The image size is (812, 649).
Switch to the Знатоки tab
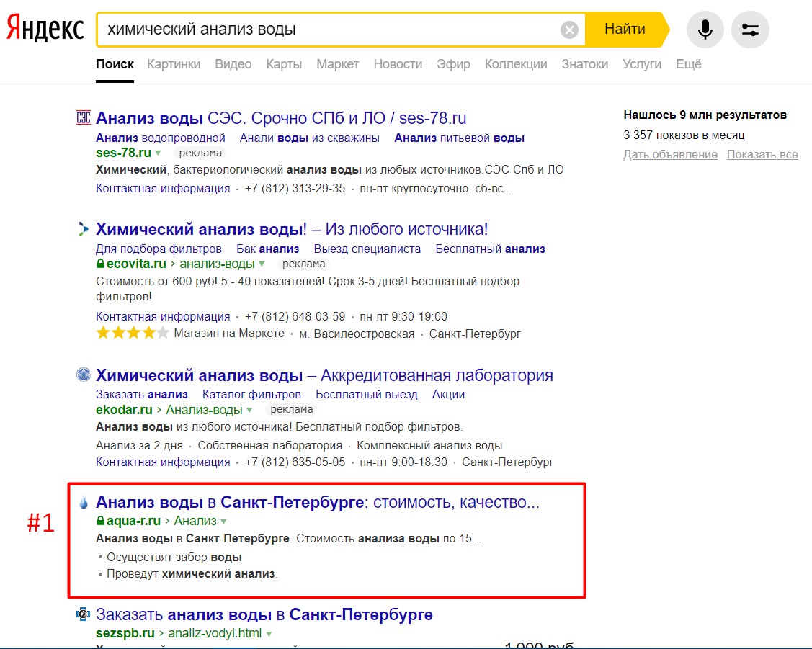click(584, 64)
